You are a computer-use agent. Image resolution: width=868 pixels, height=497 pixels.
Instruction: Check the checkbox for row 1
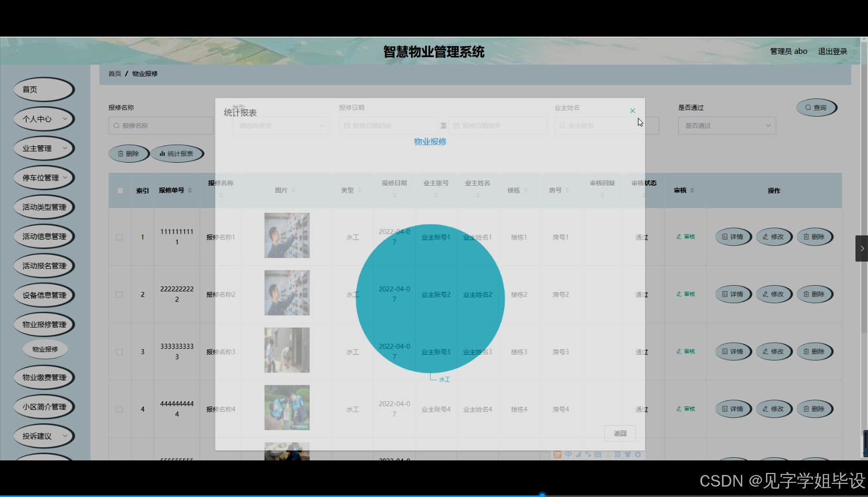tap(119, 237)
